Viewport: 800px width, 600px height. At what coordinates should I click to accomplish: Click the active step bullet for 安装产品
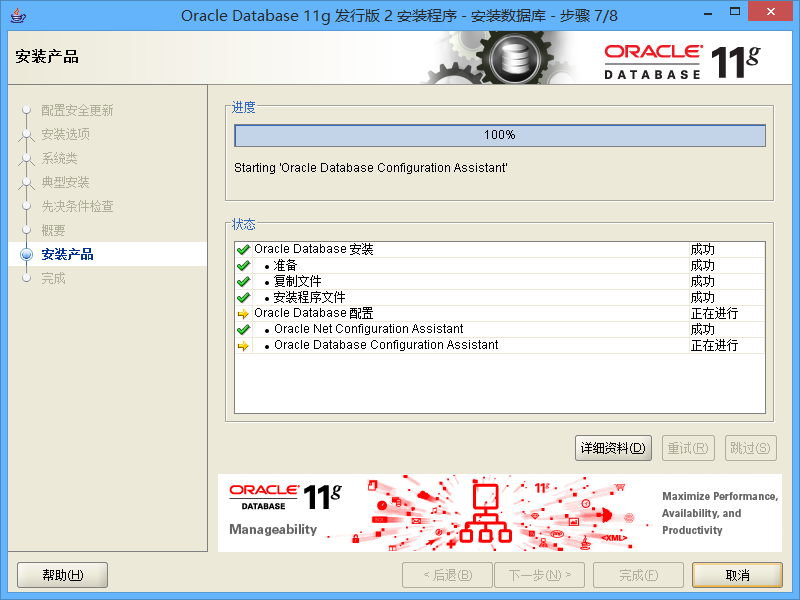click(x=27, y=254)
